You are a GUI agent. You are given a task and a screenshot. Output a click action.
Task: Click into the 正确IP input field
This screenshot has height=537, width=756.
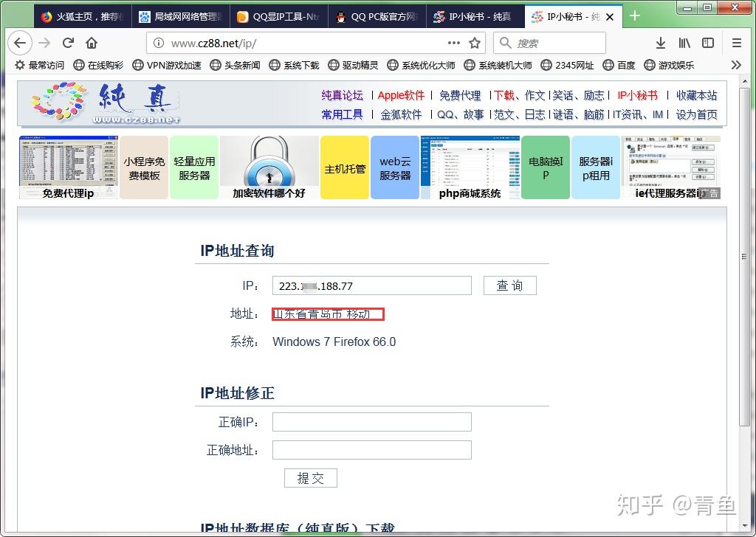pos(372,422)
